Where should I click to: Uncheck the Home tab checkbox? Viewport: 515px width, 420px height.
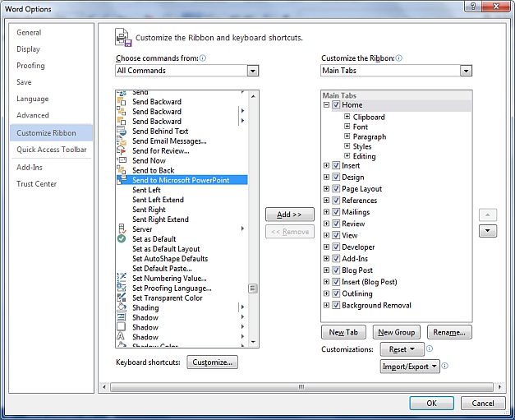(x=336, y=105)
